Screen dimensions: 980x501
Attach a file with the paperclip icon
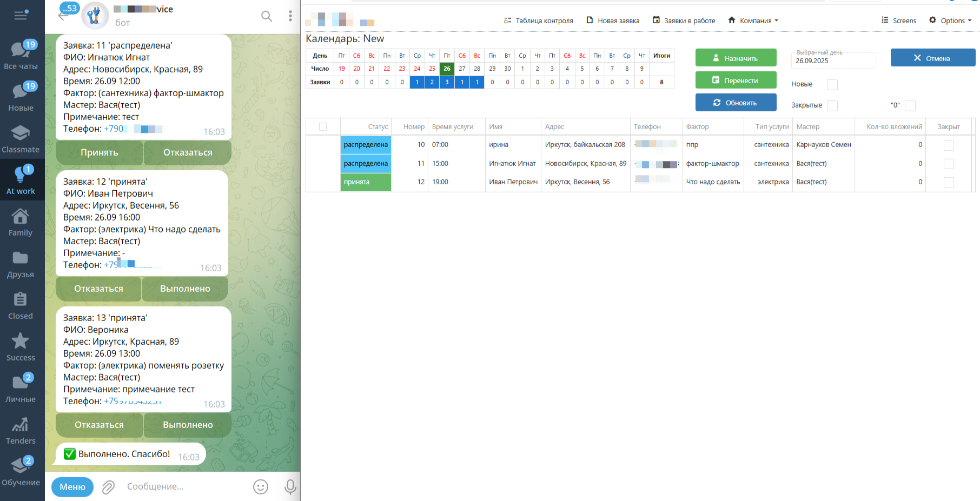[108, 487]
